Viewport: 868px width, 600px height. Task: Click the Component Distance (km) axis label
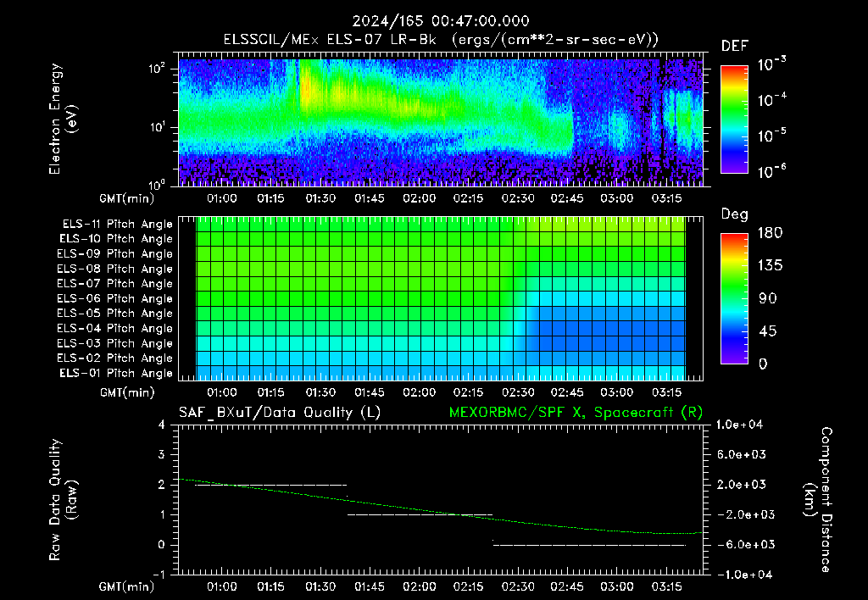point(818,500)
